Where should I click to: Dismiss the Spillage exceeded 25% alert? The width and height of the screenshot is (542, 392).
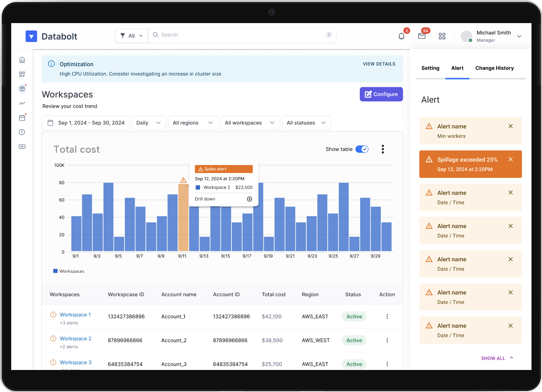coord(511,159)
